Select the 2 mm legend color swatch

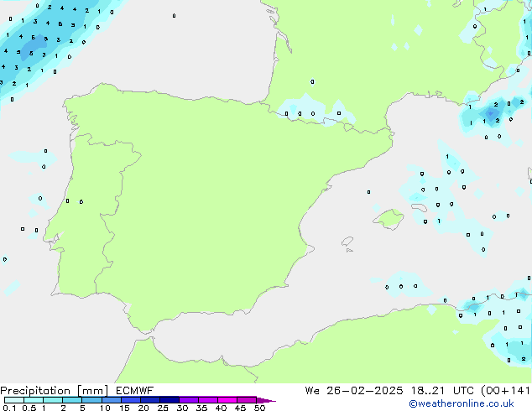click(72, 400)
